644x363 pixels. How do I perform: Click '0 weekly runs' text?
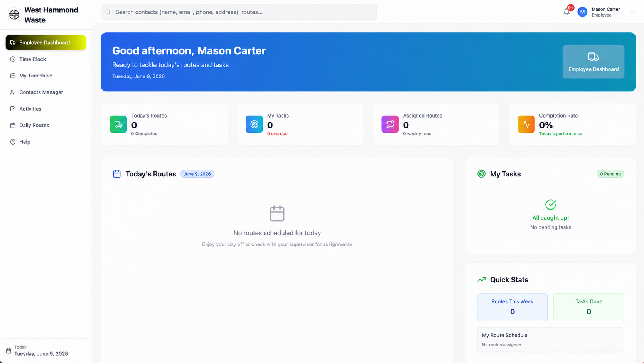coord(417,134)
